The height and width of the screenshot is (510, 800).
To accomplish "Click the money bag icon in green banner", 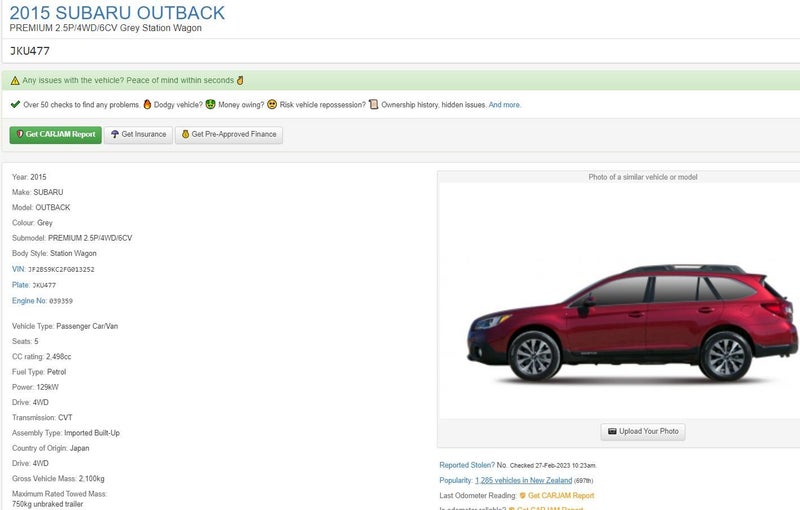I will [240, 81].
